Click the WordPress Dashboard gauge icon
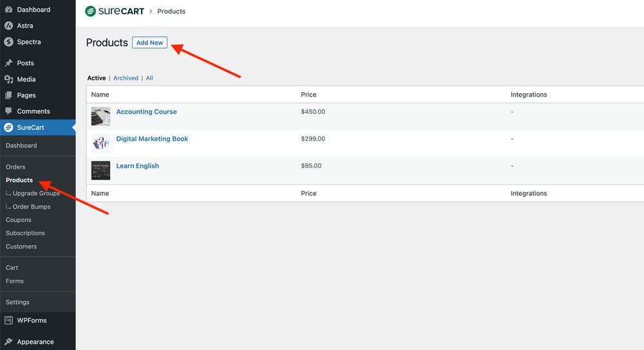This screenshot has height=350, width=644. coord(8,10)
